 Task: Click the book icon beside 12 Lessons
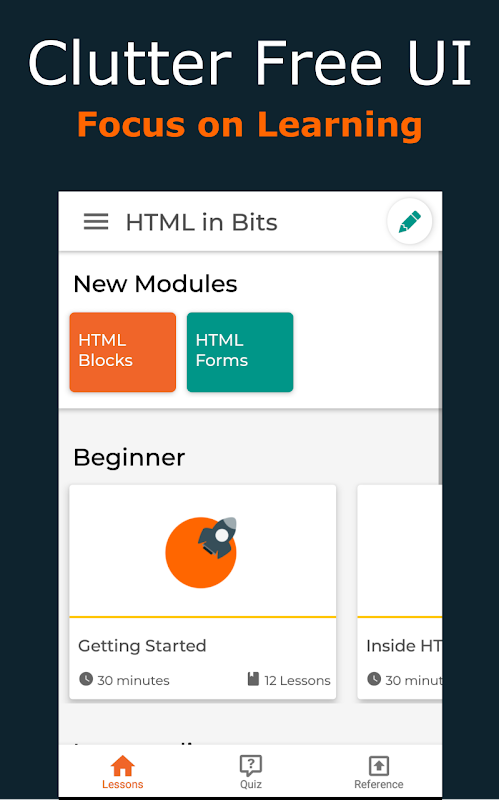253,679
